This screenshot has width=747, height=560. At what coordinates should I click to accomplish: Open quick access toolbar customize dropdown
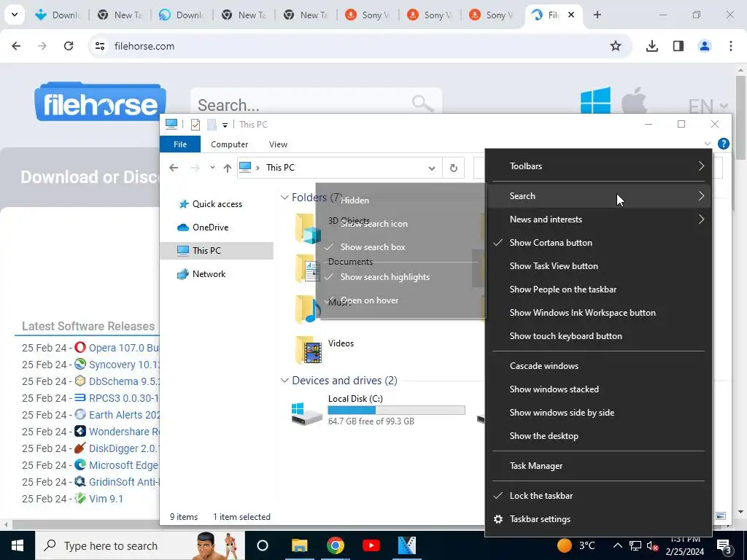coord(225,125)
